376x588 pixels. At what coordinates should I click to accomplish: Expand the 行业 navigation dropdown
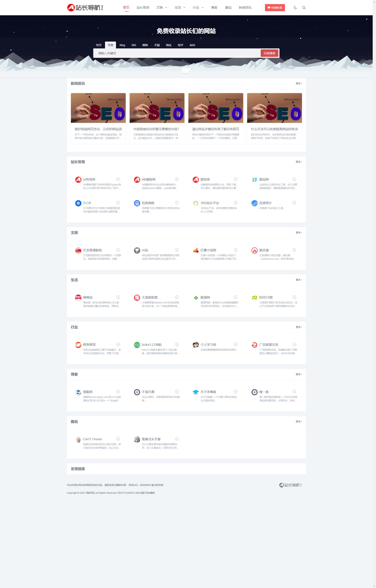click(198, 8)
